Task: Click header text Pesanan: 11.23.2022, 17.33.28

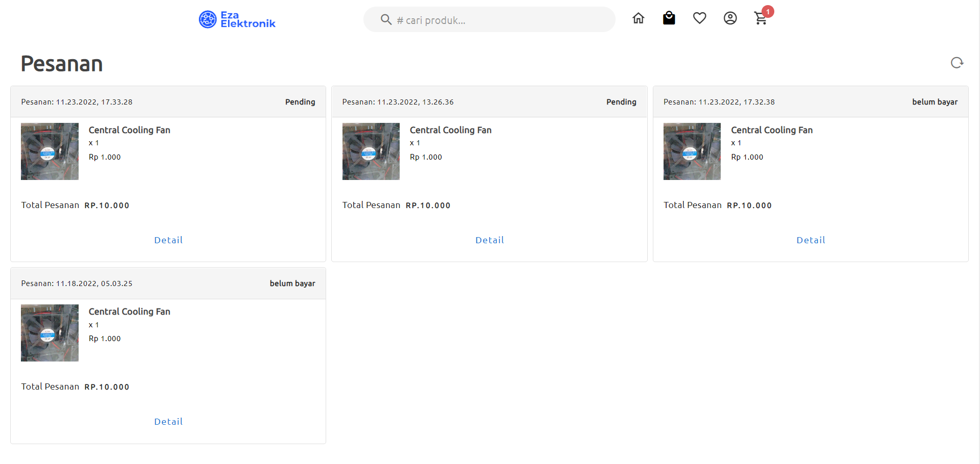Action: point(77,102)
